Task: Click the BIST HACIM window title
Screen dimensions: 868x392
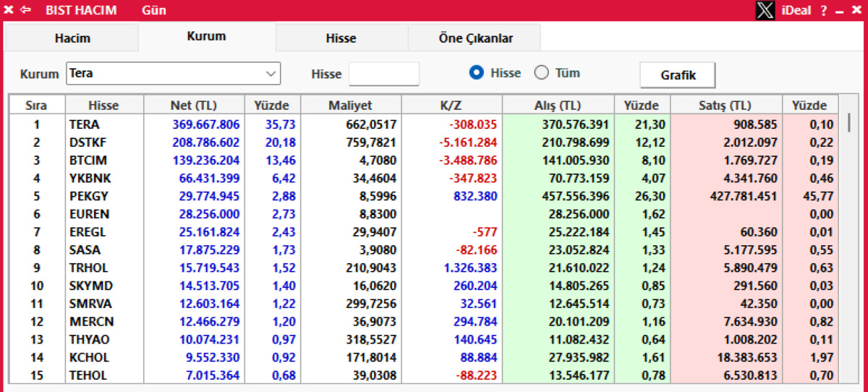Action: point(81,10)
